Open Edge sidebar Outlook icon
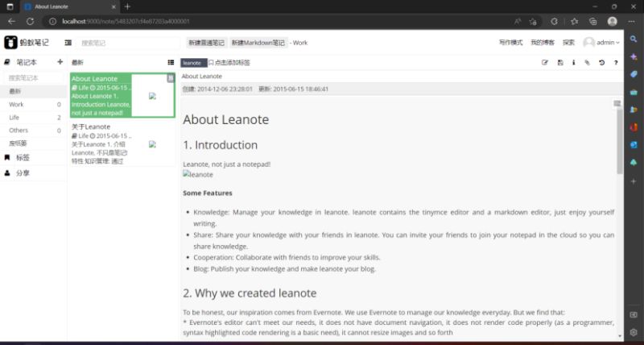This screenshot has height=345, width=644. pyautogui.click(x=634, y=145)
